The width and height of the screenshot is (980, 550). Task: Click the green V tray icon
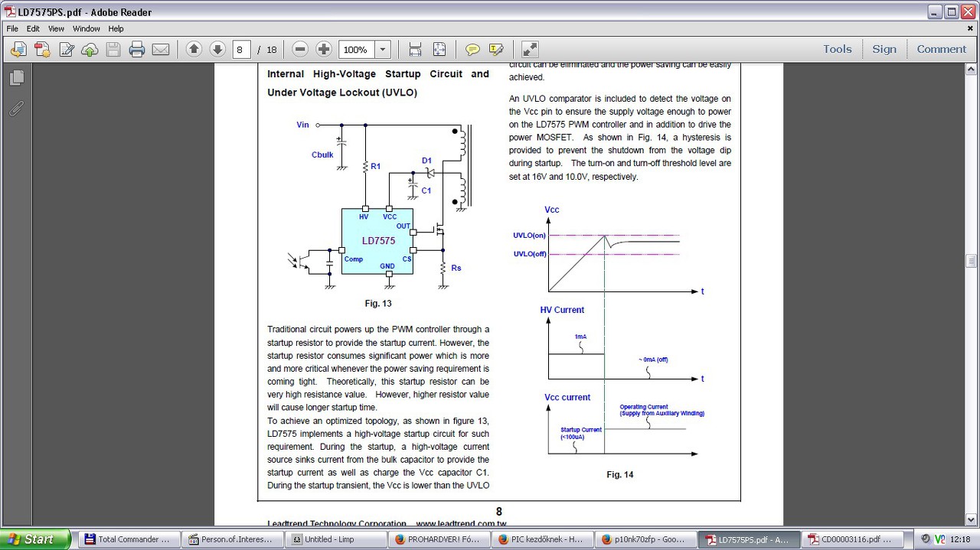pos(939,539)
